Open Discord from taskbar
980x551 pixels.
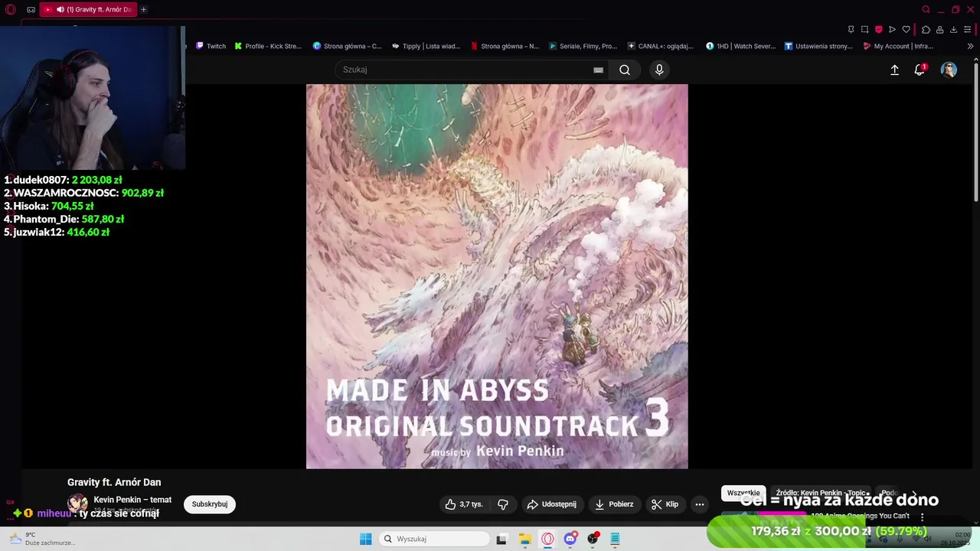(x=570, y=539)
